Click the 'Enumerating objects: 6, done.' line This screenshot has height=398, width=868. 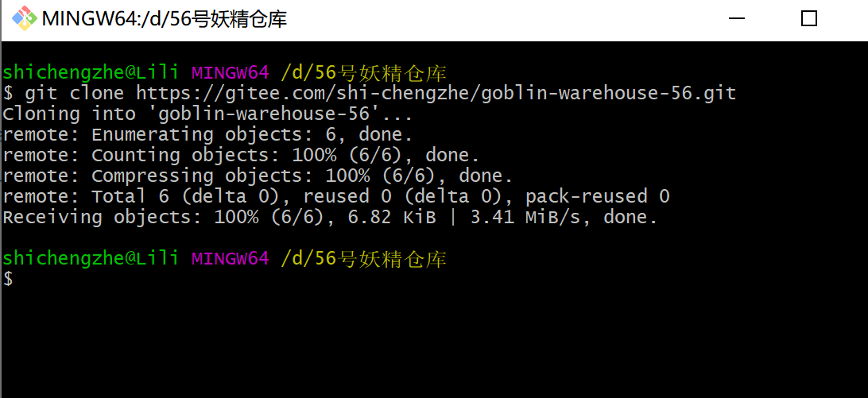(207, 134)
